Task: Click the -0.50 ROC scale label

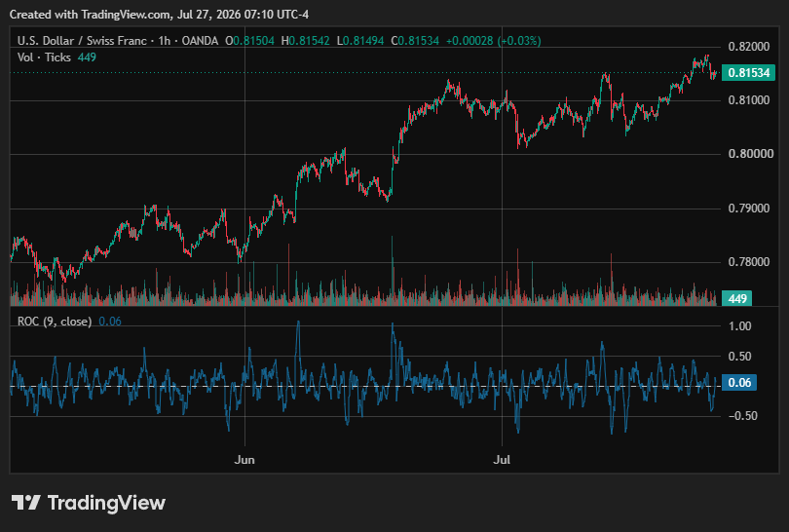Action: tap(742, 416)
